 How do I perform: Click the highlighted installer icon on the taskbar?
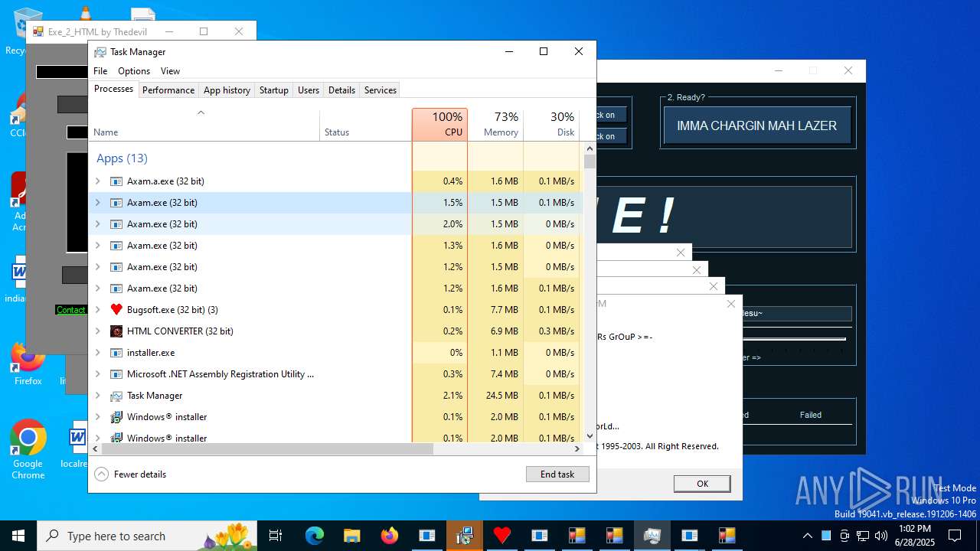[x=465, y=536]
